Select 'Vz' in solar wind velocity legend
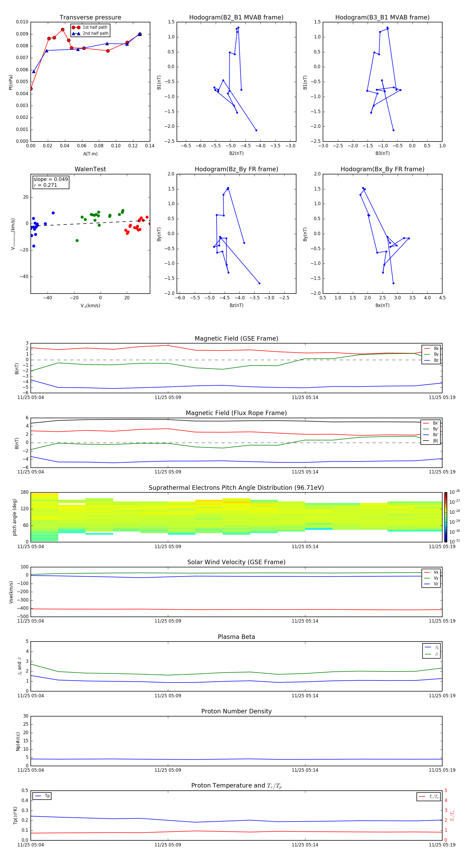The height and width of the screenshot is (868, 473). coord(431,584)
